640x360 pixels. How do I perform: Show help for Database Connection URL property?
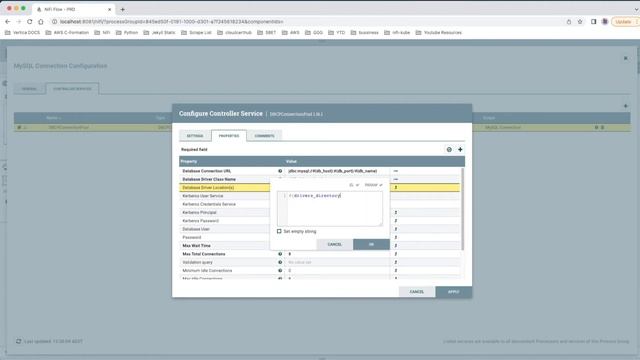coord(280,171)
